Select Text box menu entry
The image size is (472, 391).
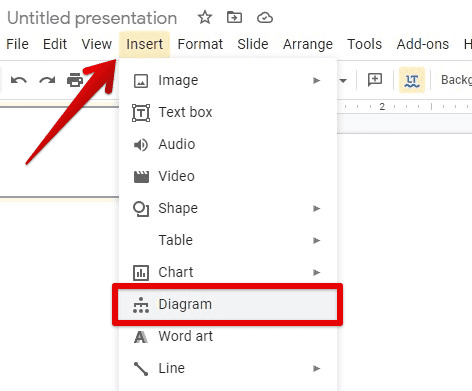(x=228, y=112)
